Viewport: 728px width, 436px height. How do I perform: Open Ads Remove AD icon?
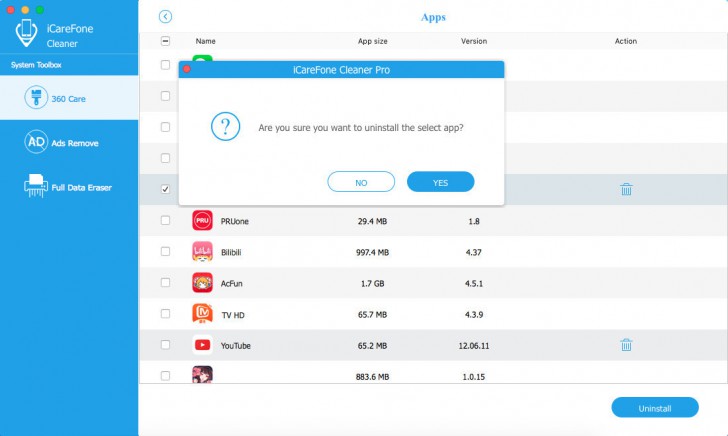click(36, 142)
